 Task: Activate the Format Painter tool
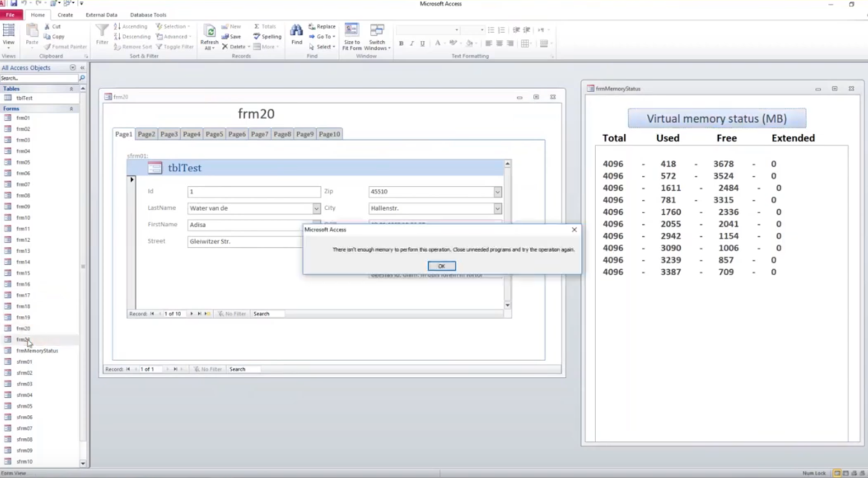coord(65,47)
